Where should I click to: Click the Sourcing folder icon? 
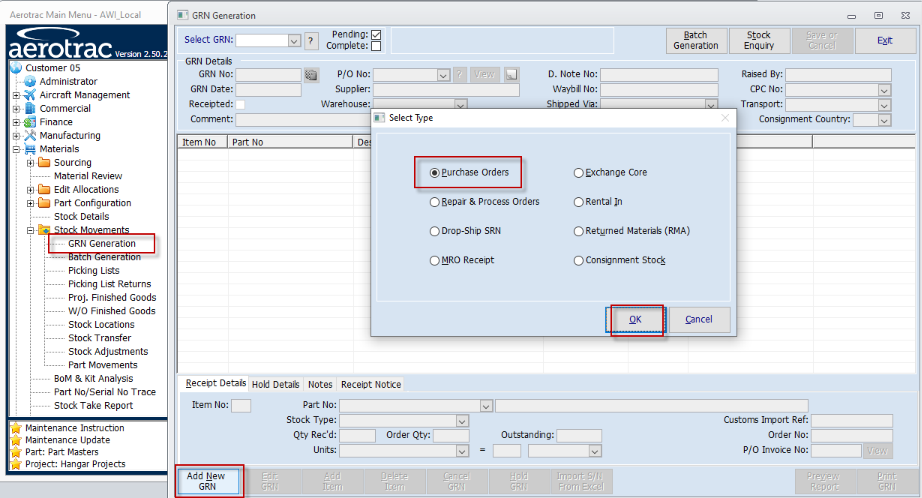click(x=44, y=162)
